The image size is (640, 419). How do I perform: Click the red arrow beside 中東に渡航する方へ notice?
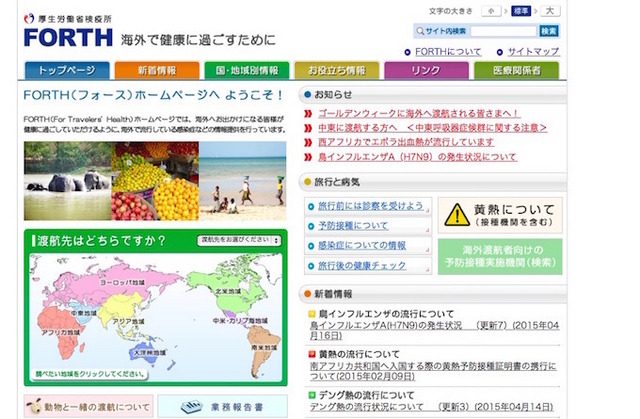click(x=308, y=128)
